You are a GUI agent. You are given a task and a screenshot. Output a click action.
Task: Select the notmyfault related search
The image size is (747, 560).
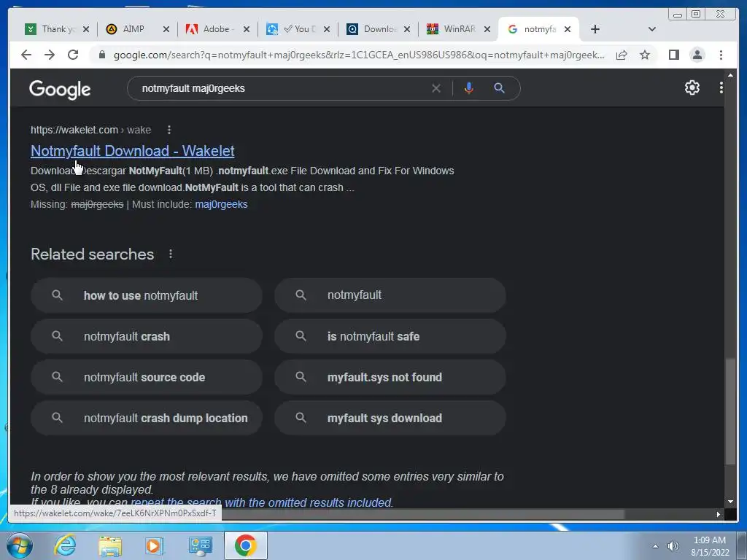pyautogui.click(x=390, y=295)
